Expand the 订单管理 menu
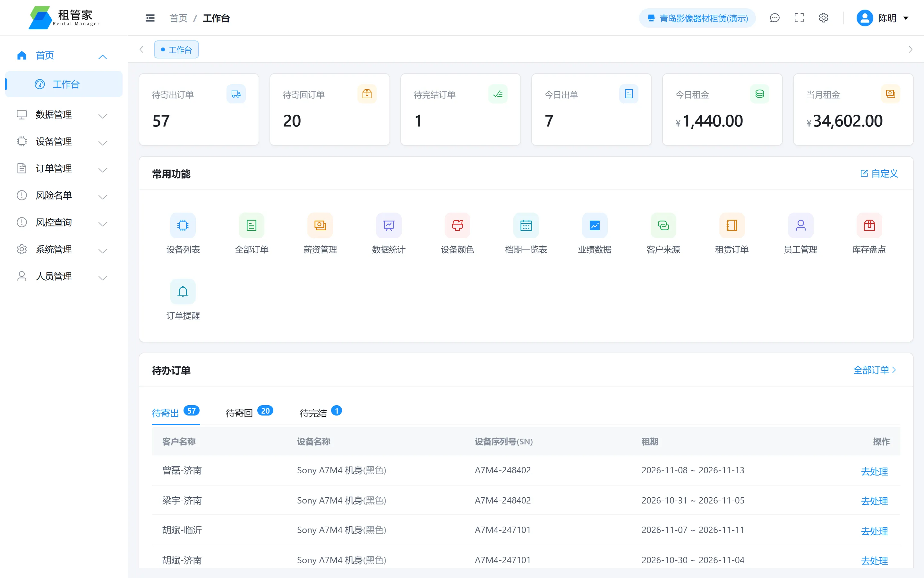This screenshot has height=578, width=924. 64,169
